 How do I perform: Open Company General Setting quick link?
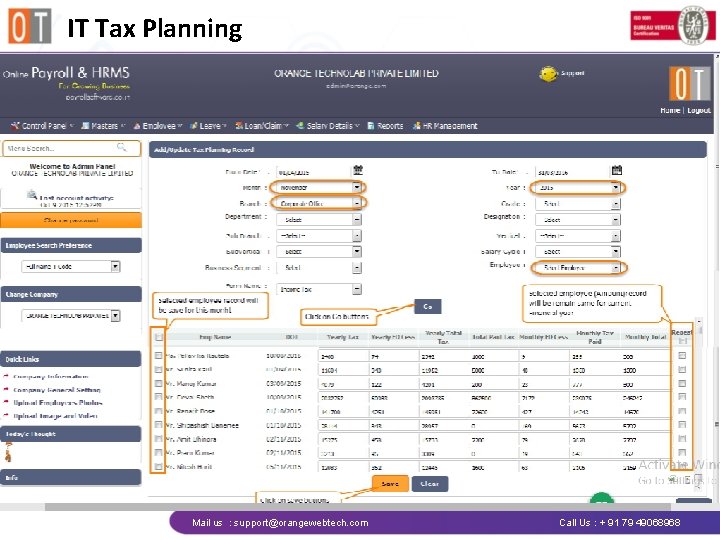coord(56,390)
